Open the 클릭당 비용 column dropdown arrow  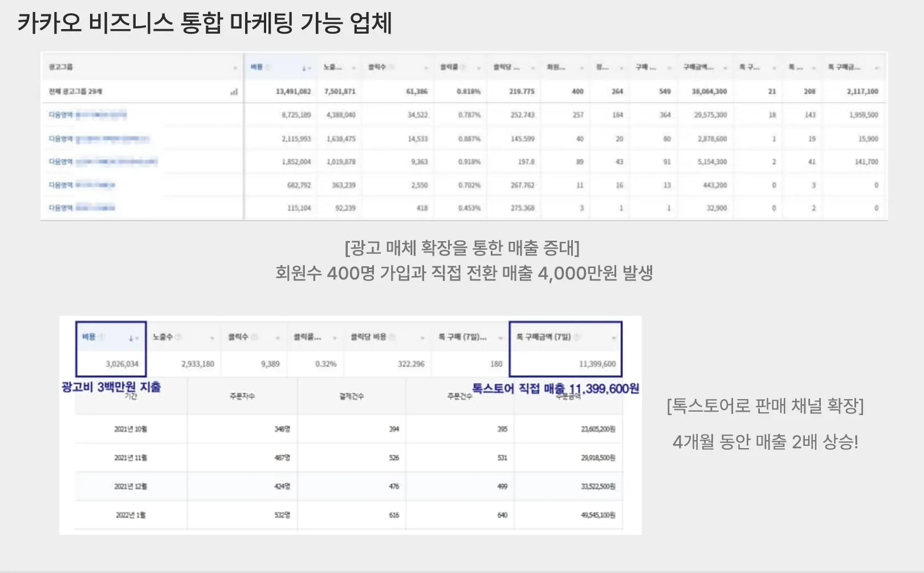(x=422, y=338)
